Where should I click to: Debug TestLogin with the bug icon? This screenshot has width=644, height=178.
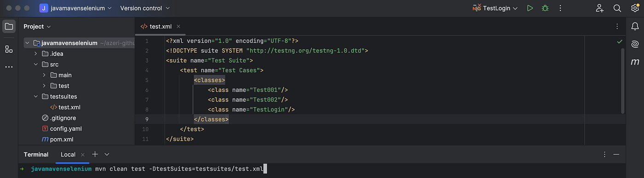545,8
